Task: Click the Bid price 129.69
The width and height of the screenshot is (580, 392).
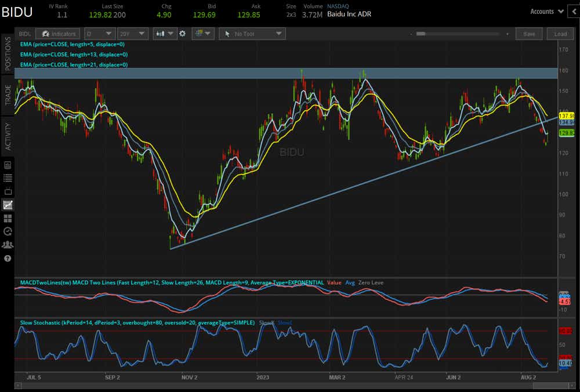Action: coord(204,15)
